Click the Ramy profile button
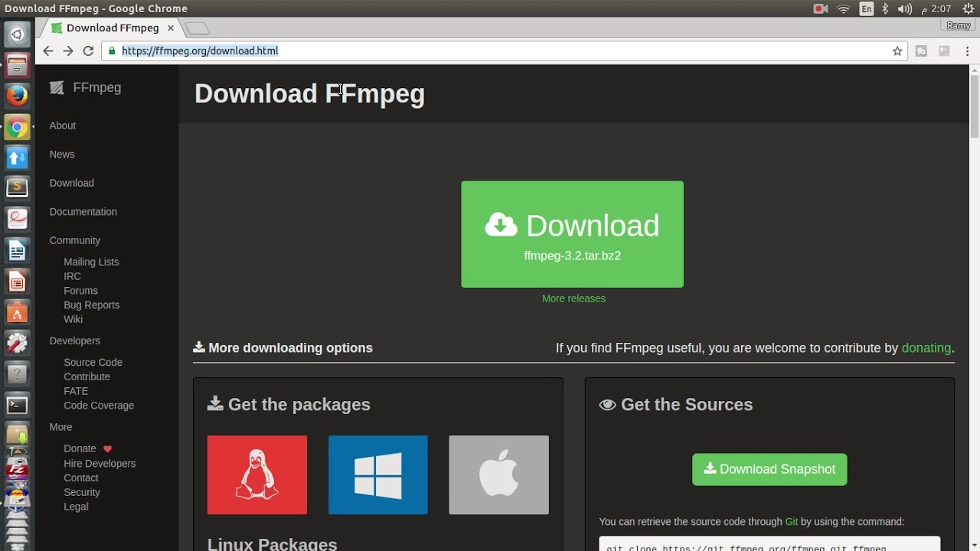Image resolution: width=980 pixels, height=551 pixels. click(x=959, y=25)
